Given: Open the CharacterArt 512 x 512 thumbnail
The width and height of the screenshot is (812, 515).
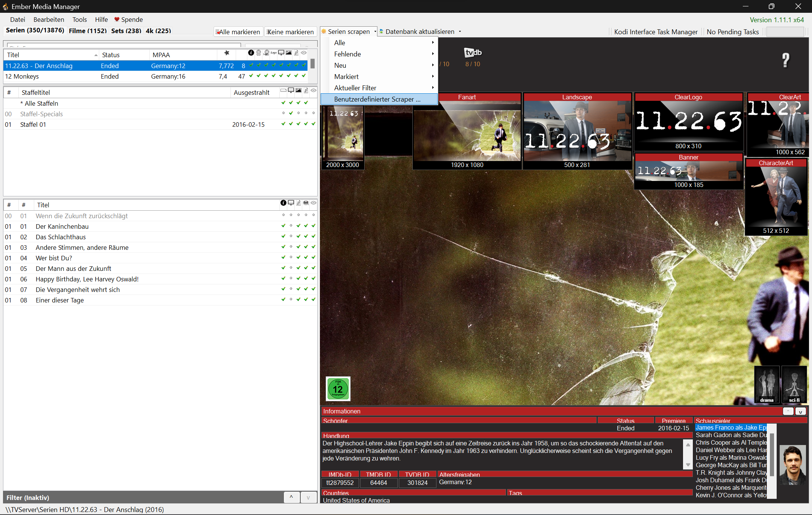Looking at the screenshot, I should point(776,197).
